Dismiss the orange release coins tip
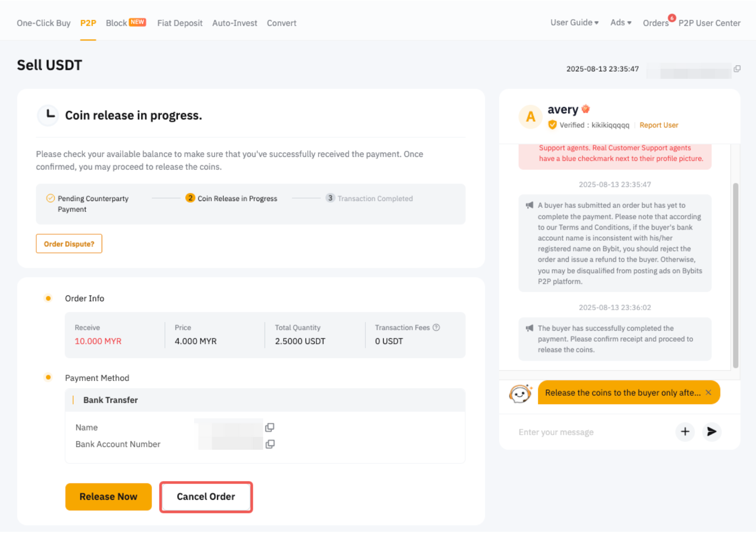This screenshot has height=533, width=756. pyautogui.click(x=708, y=392)
